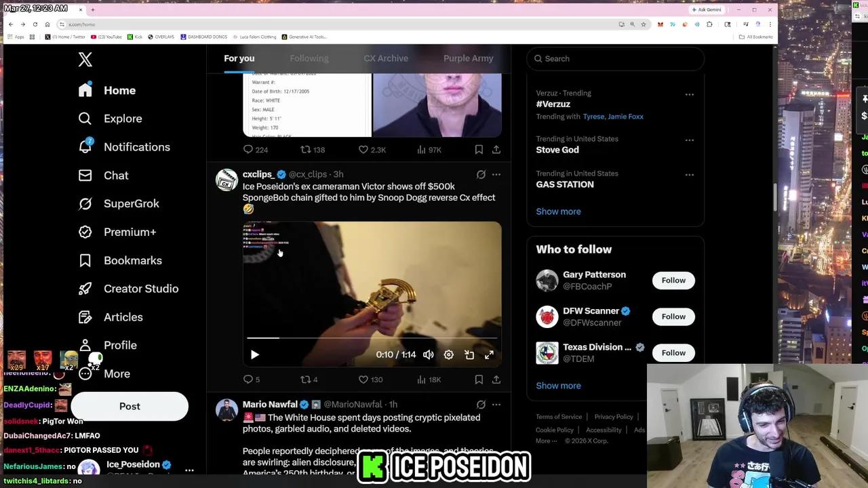This screenshot has height=488, width=868.
Task: Open the Mario Nawfal profile name
Action: click(x=270, y=404)
